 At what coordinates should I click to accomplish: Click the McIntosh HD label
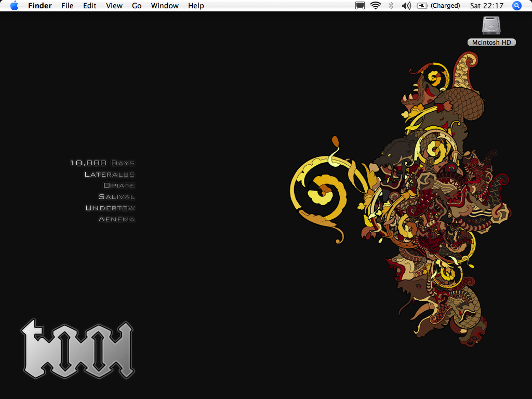491,43
